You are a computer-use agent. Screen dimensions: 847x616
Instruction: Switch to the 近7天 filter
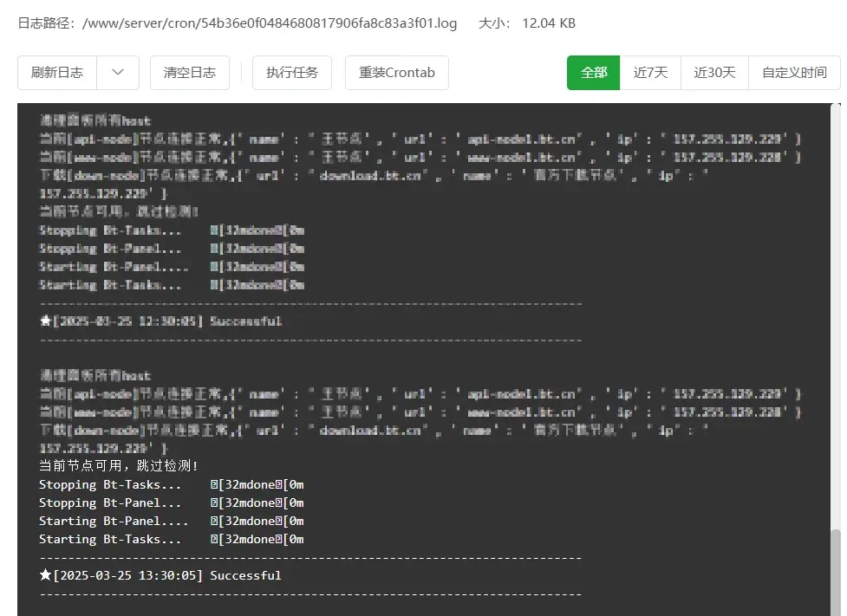click(650, 73)
